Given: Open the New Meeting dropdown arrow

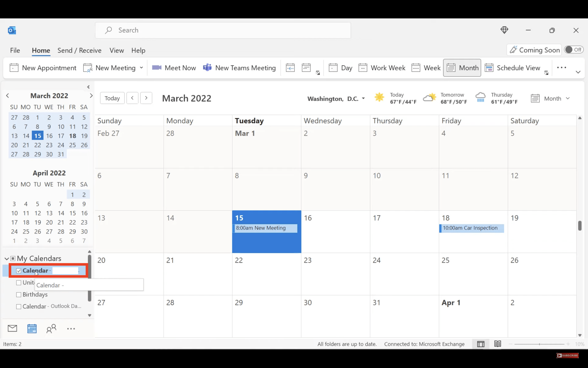Looking at the screenshot, I should point(141,68).
